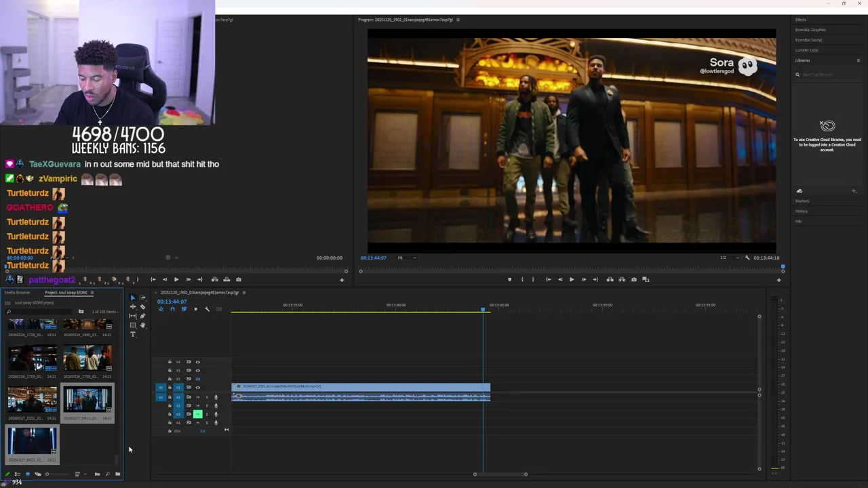Add marker in Program monitor
Image resolution: width=868 pixels, height=488 pixels.
(x=510, y=279)
